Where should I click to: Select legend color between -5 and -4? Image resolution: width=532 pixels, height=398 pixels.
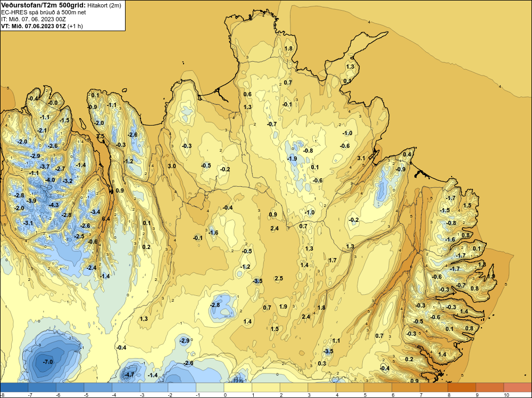[x=98, y=387]
